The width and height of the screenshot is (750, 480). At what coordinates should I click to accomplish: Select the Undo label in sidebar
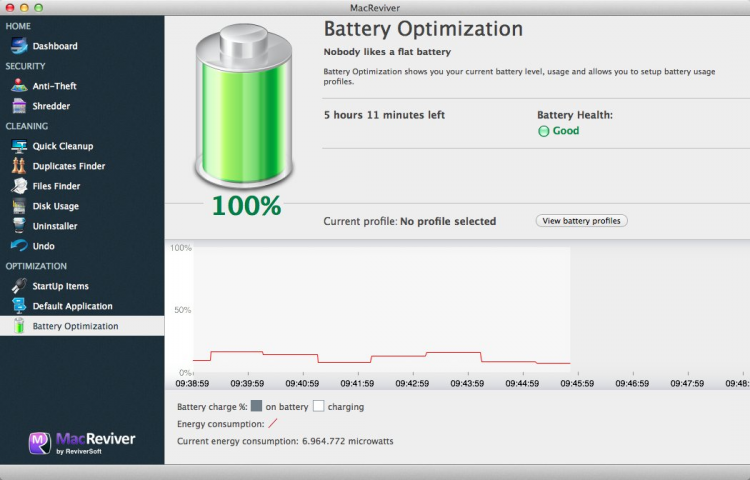[x=44, y=246]
